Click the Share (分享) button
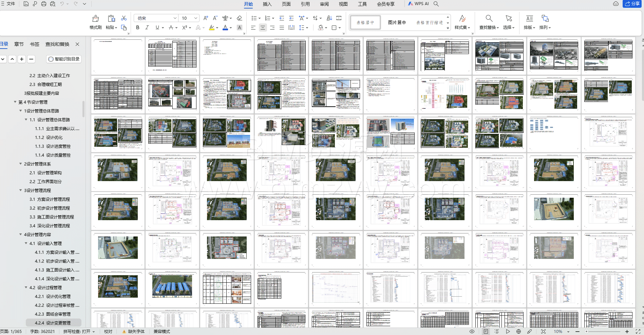The width and height of the screenshot is (644, 335). [x=632, y=4]
